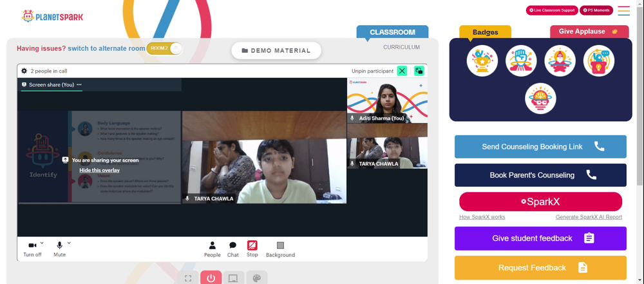Turn off the camera
644x284 pixels.
pos(32,249)
